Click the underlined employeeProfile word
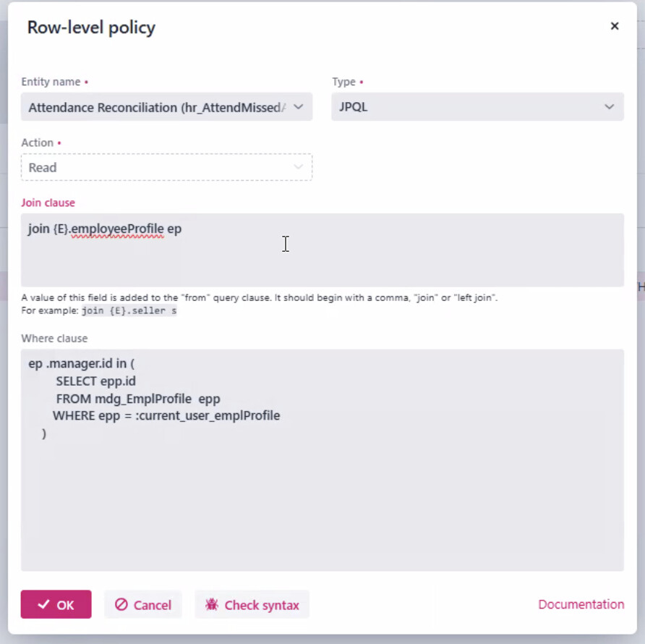 point(117,229)
